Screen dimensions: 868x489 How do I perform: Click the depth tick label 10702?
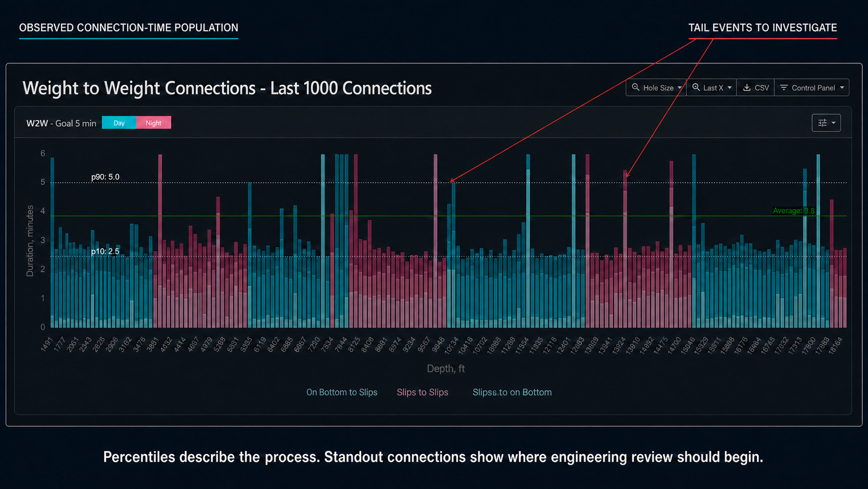click(x=480, y=346)
